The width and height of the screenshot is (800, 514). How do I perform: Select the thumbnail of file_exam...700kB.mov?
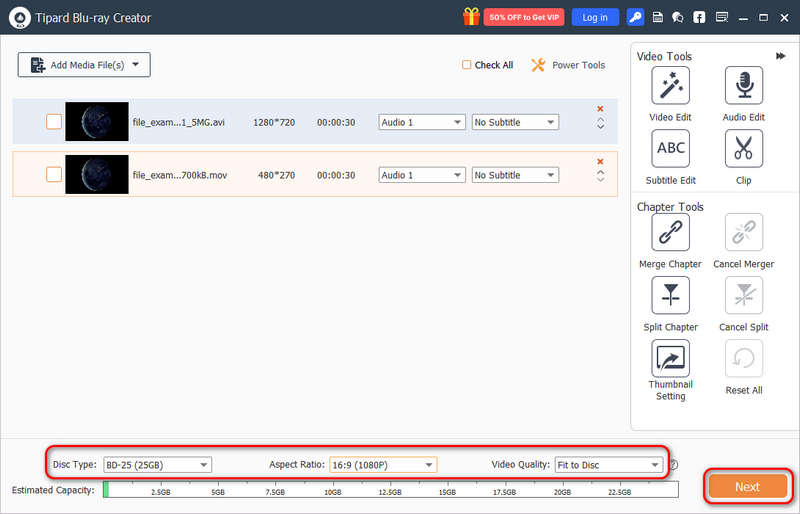click(97, 175)
